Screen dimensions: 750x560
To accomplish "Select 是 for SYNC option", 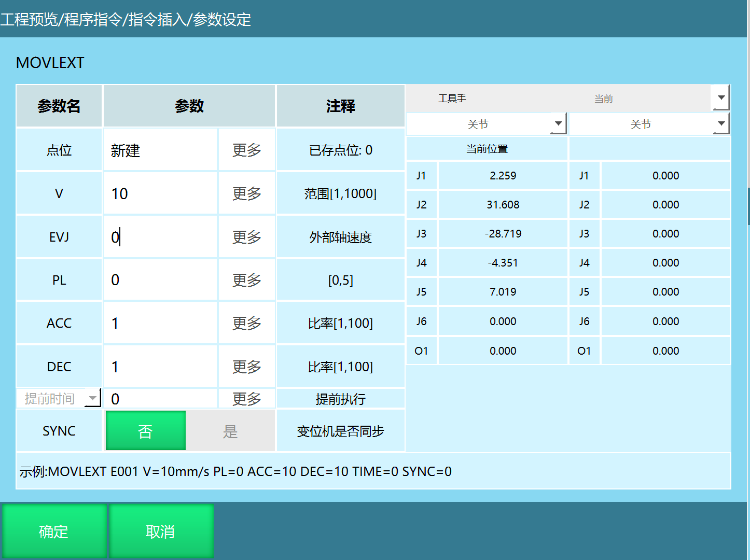I will click(230, 431).
